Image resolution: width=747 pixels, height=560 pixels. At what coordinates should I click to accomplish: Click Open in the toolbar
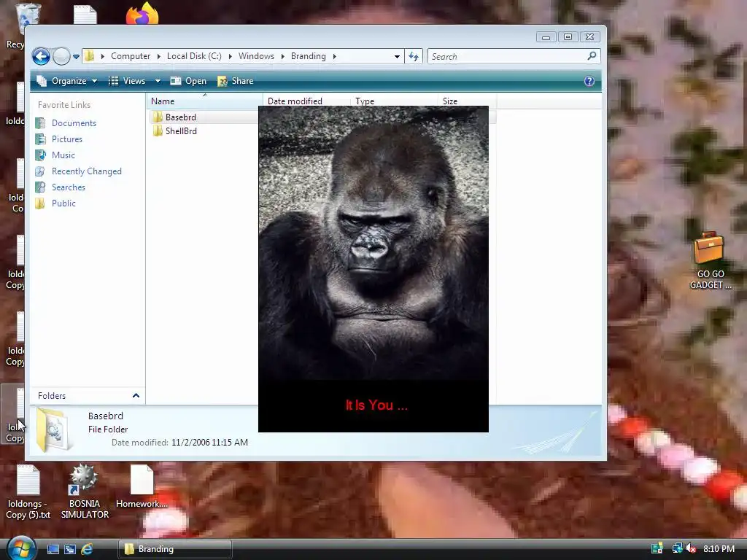(x=189, y=81)
